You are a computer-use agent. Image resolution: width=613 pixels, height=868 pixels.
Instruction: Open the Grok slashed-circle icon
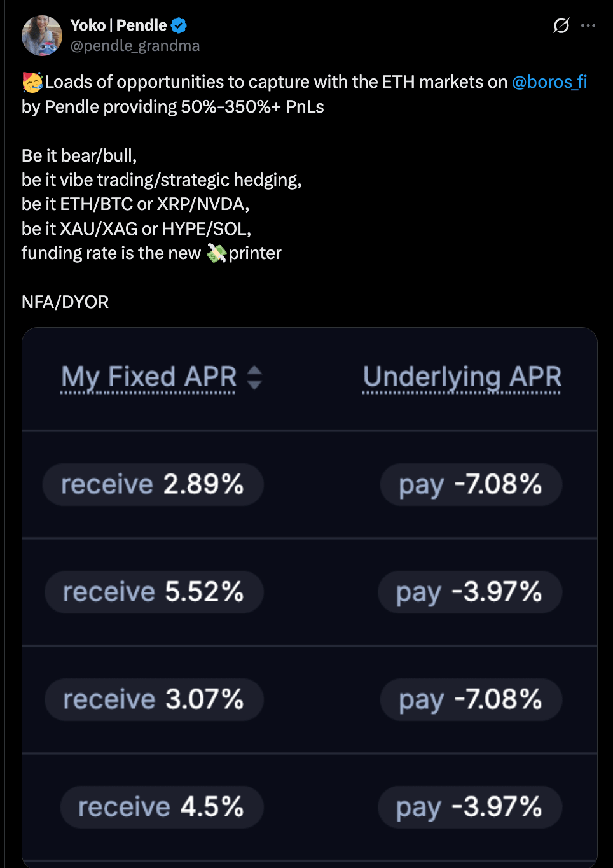click(561, 25)
